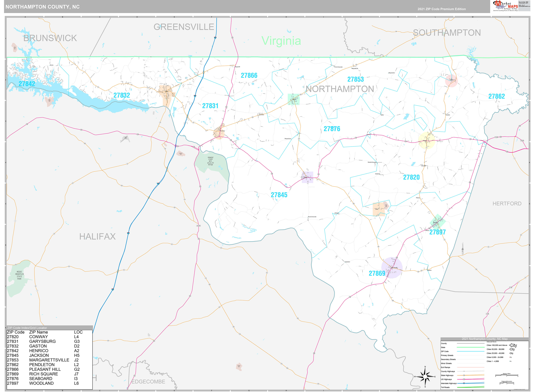The height and width of the screenshot is (392, 533).
Task: Expand the Cities and Towns legend section
Action: (491, 342)
